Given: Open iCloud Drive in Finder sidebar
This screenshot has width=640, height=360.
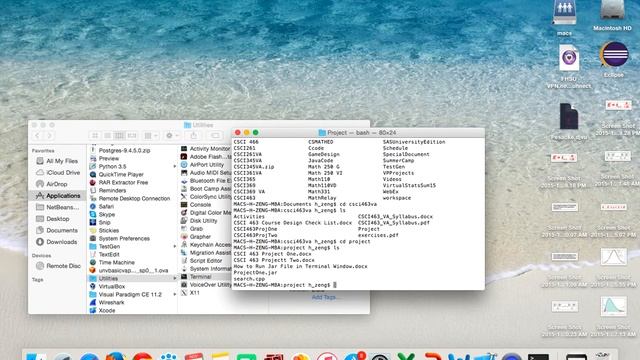Looking at the screenshot, I should pos(57,173).
